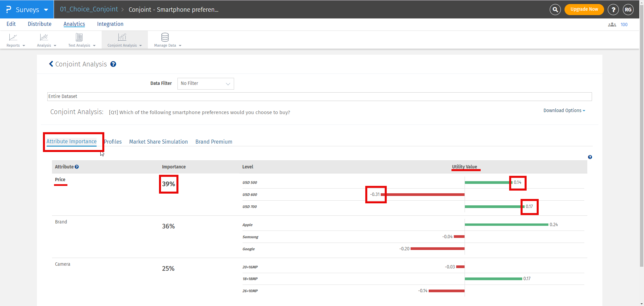The width and height of the screenshot is (644, 306).
Task: Click the USD 600 negative utility bar
Action: coord(423,195)
